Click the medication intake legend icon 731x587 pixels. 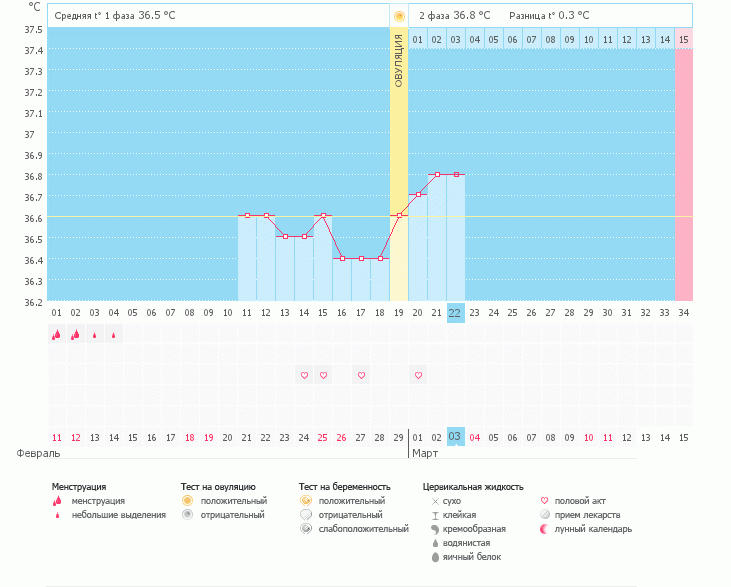pos(545,515)
